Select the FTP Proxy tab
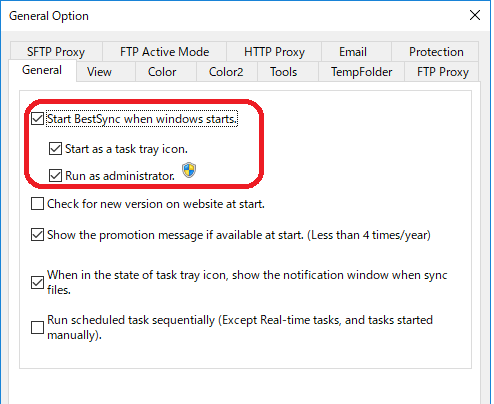494x404 pixels. pyautogui.click(x=443, y=72)
